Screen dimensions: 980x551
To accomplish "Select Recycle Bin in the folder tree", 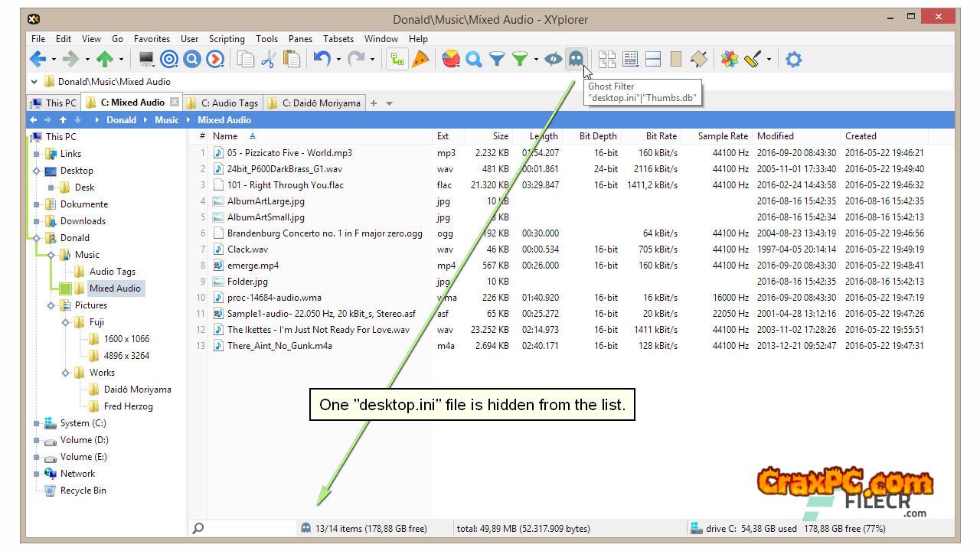I will [83, 491].
